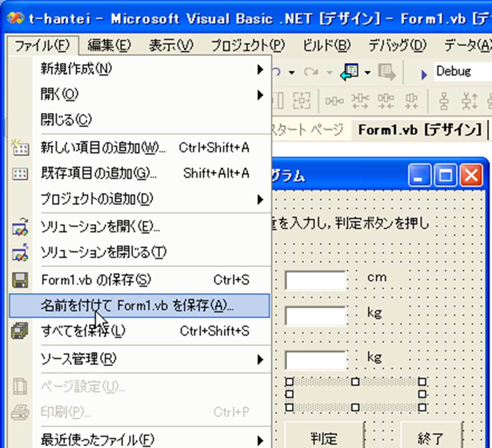The height and width of the screenshot is (448, 492).
Task: Click the Close Solution icon
Action: pos(20,252)
